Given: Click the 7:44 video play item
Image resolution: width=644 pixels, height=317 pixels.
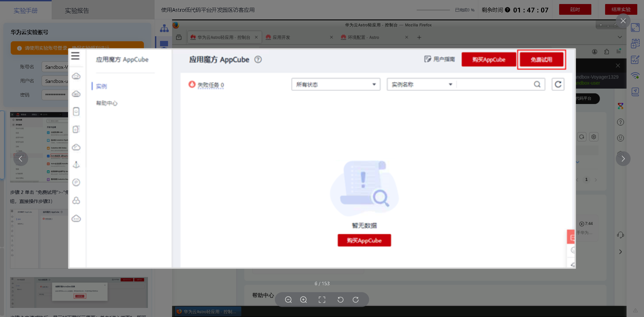Looking at the screenshot, I should (586, 224).
